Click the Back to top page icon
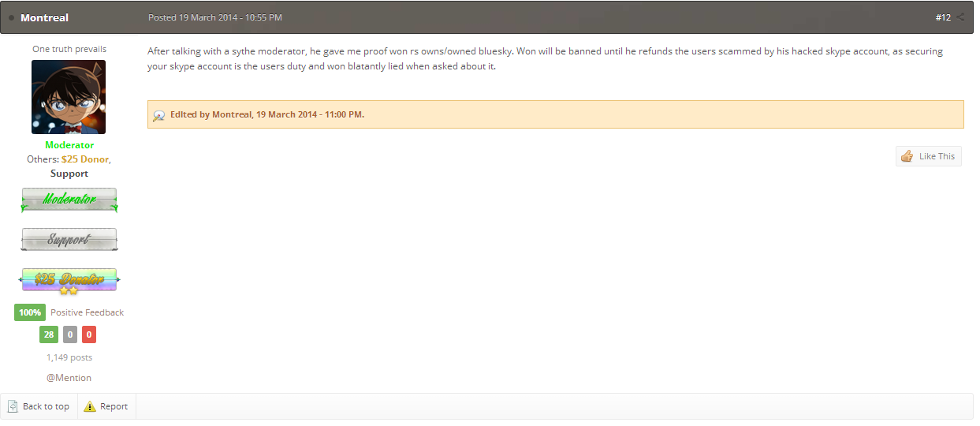 (13, 406)
